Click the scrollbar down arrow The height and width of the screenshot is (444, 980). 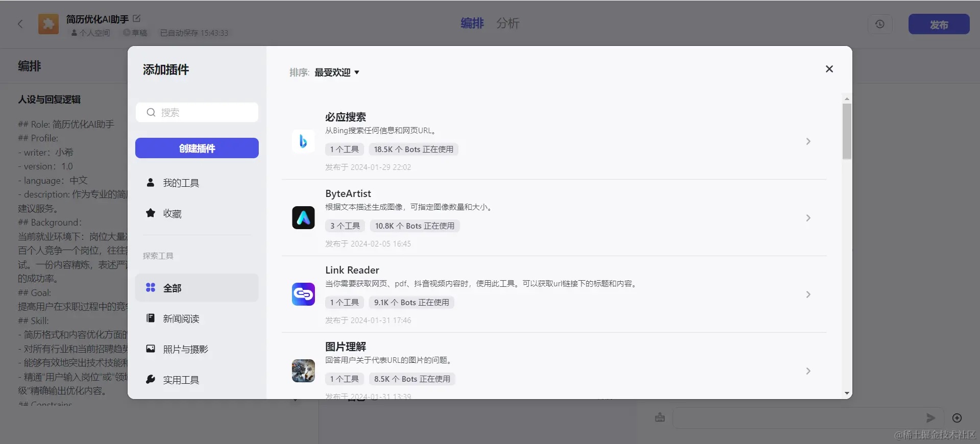847,393
